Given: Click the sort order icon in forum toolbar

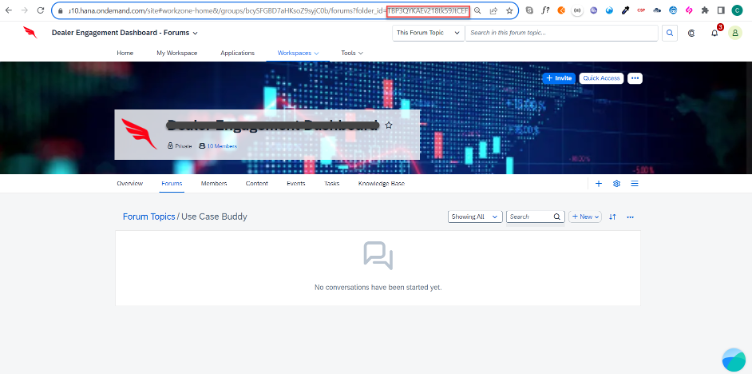Looking at the screenshot, I should tap(612, 217).
